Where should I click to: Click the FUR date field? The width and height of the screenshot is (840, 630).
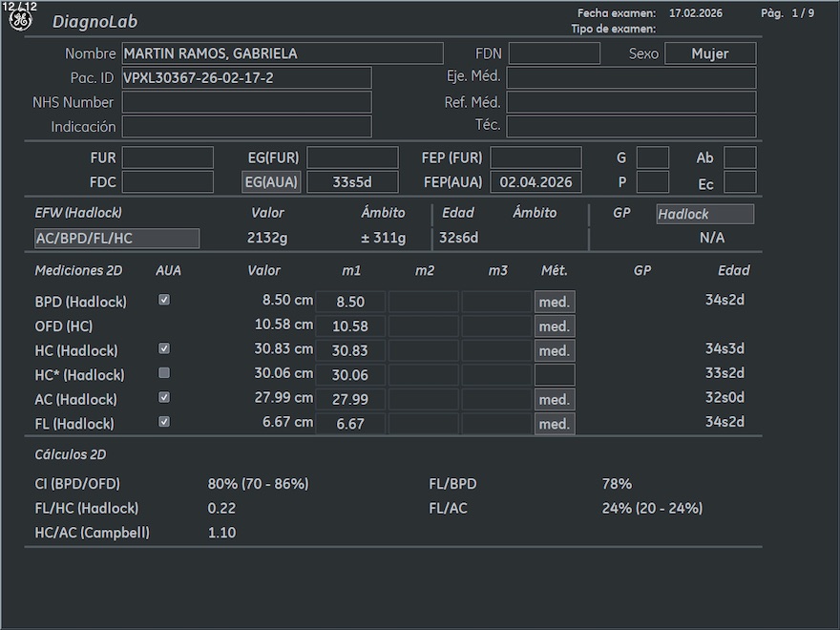167,157
